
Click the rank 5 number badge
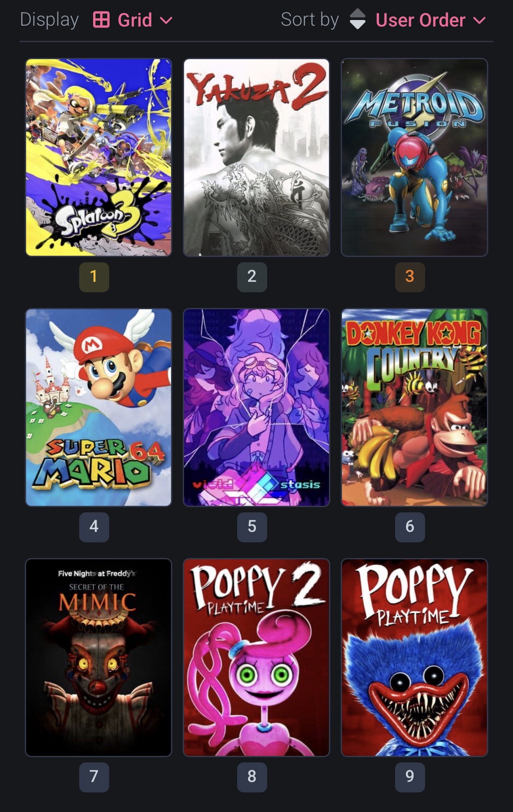coord(252,527)
